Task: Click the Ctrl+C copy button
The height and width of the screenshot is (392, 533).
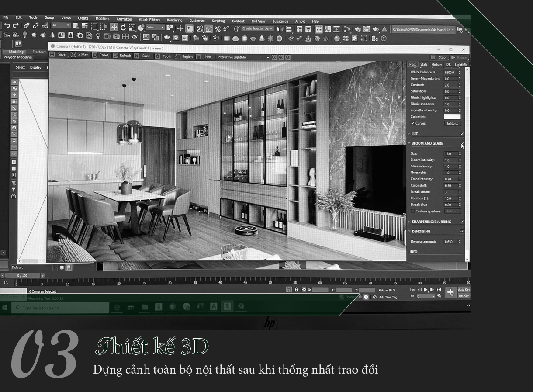Action: point(100,56)
